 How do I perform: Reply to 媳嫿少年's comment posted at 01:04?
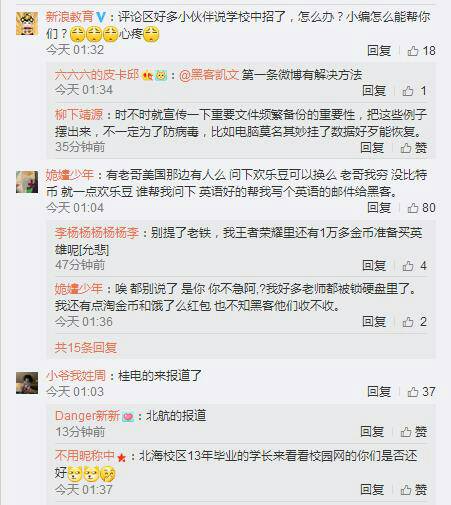[379, 208]
